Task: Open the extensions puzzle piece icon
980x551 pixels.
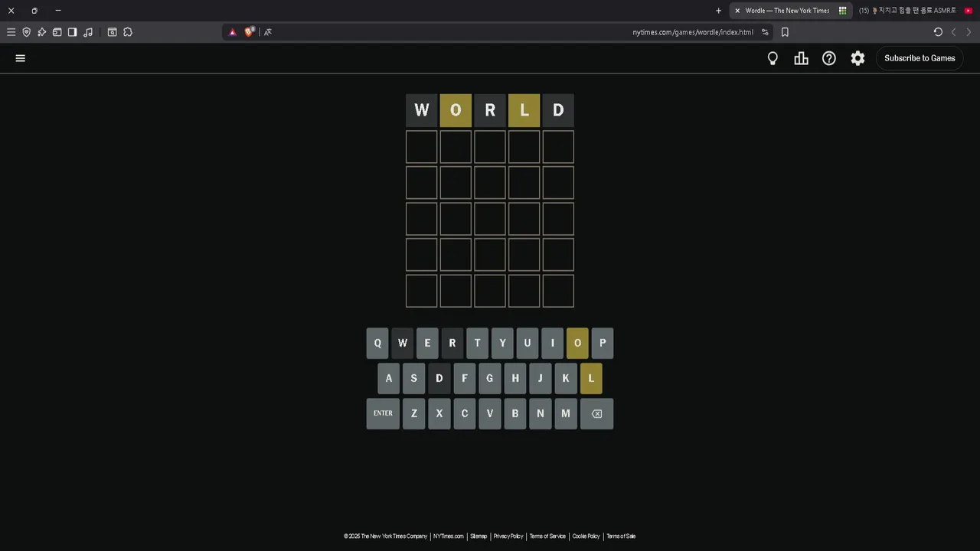Action: click(x=128, y=32)
